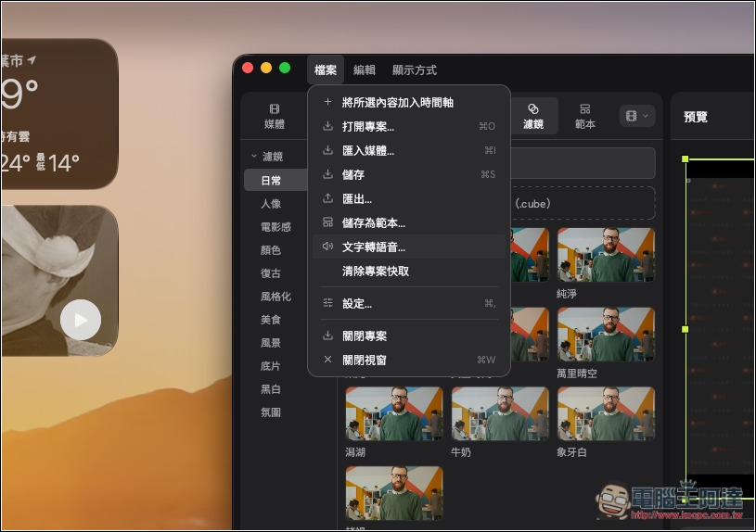Screen dimensions: 756x532
Task: Click the speaker icon beside 文字轉語音
Action: [327, 247]
